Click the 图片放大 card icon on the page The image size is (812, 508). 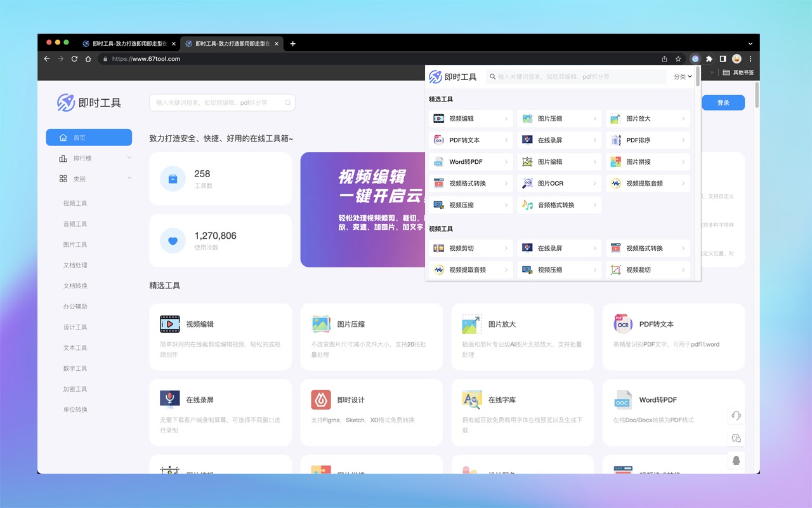point(472,324)
